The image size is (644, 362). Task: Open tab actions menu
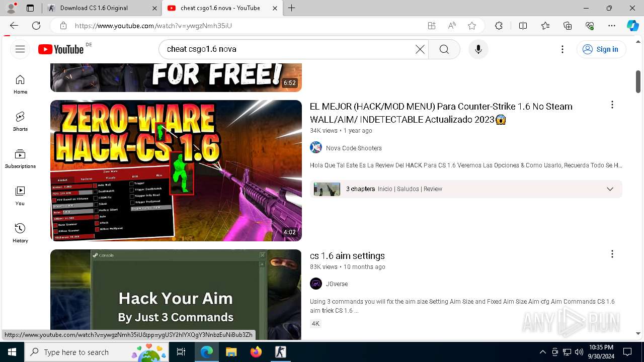tap(30, 8)
